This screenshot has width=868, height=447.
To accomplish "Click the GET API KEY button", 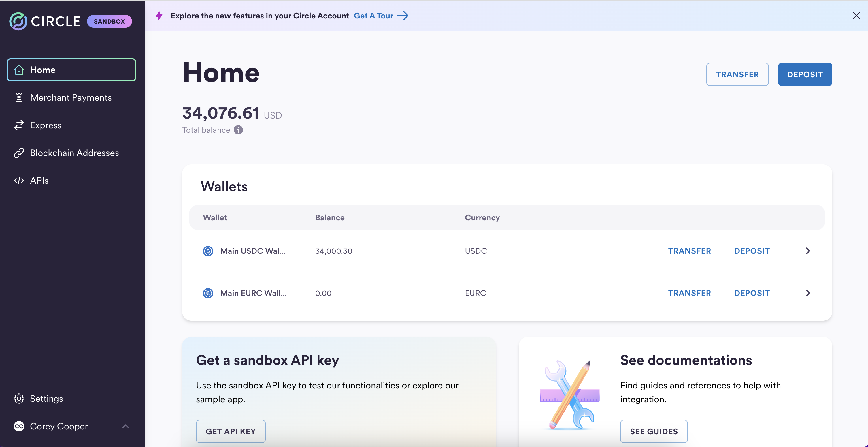I will tap(231, 431).
